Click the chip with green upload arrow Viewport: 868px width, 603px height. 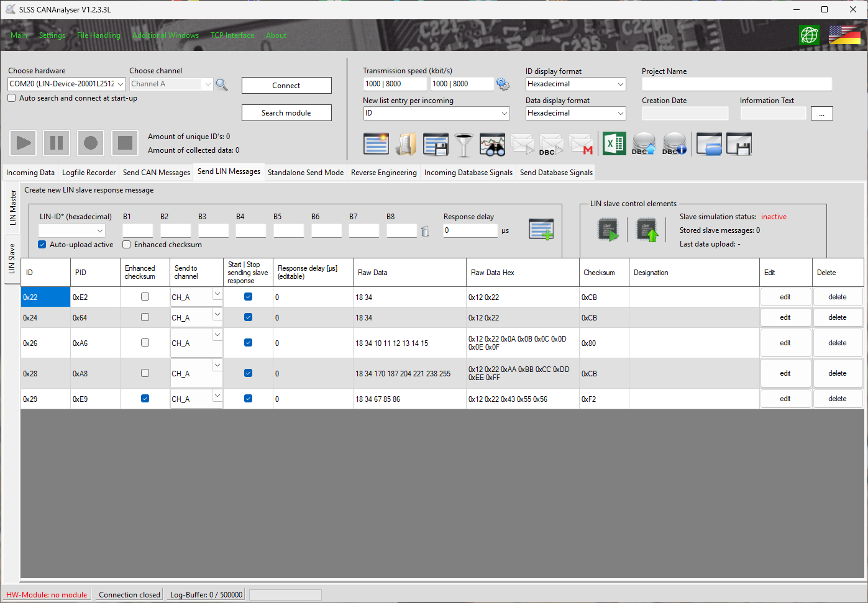pos(647,230)
